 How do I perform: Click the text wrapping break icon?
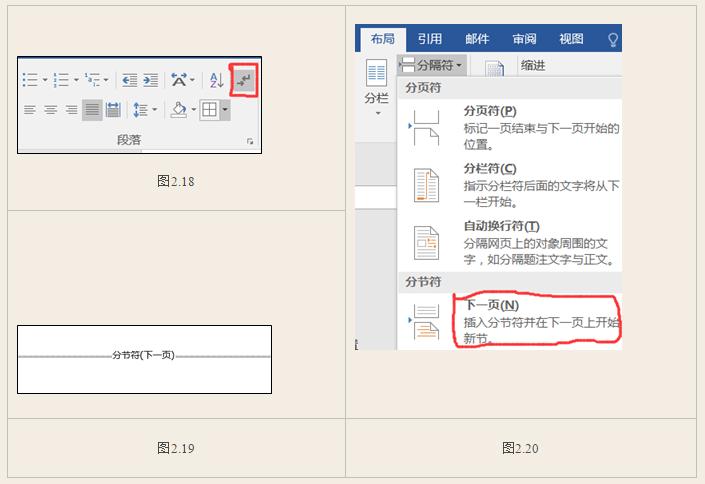(426, 242)
